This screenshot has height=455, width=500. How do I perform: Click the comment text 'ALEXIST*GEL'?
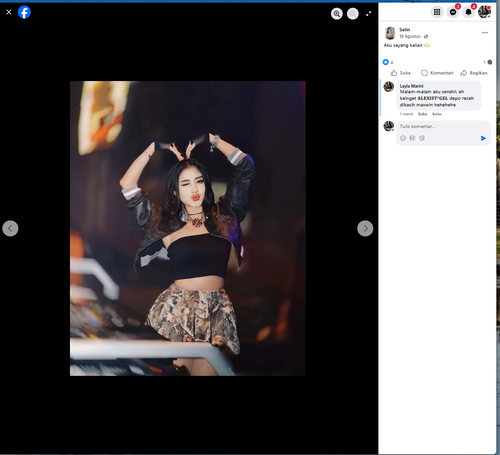click(x=433, y=98)
